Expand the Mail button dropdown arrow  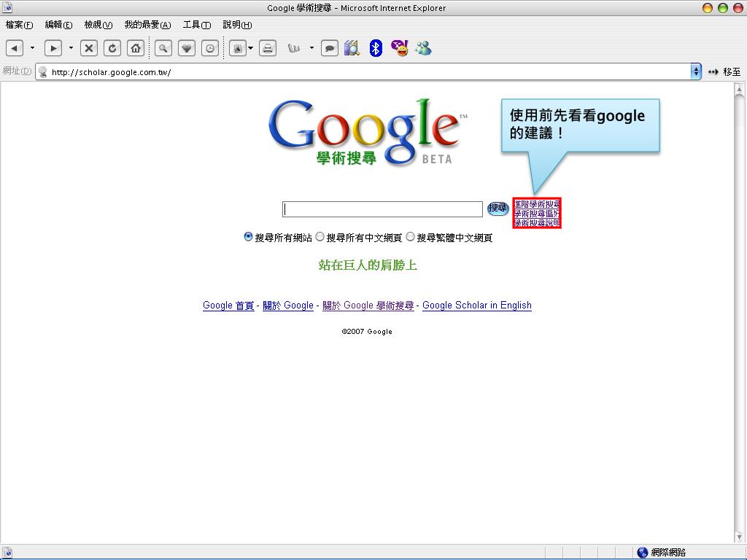[x=251, y=48]
